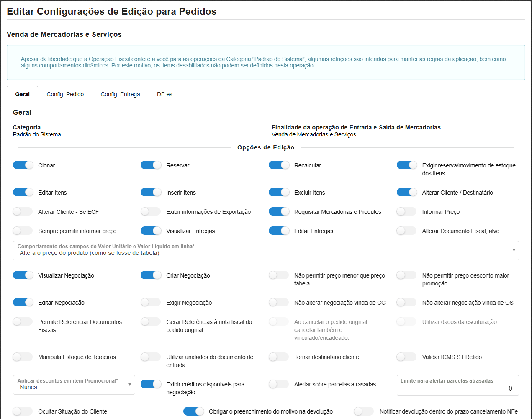
Task: Select the Geral tab
Action: [23, 95]
